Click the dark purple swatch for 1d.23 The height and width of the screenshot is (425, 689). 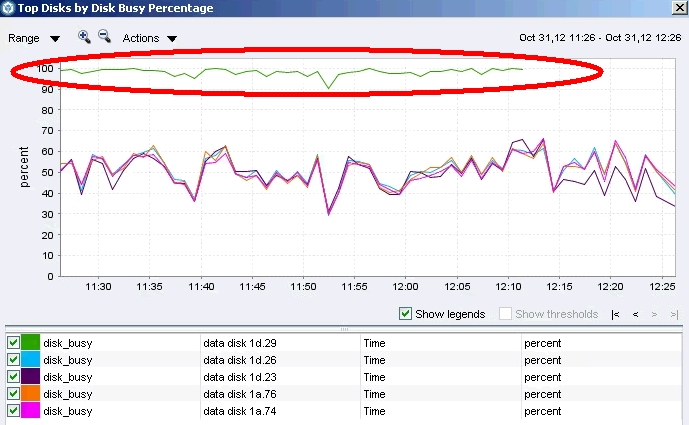pyautogui.click(x=30, y=377)
